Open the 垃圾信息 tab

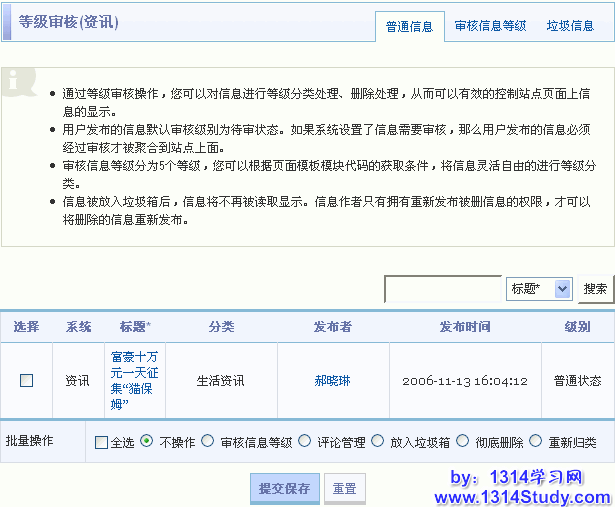point(570,26)
